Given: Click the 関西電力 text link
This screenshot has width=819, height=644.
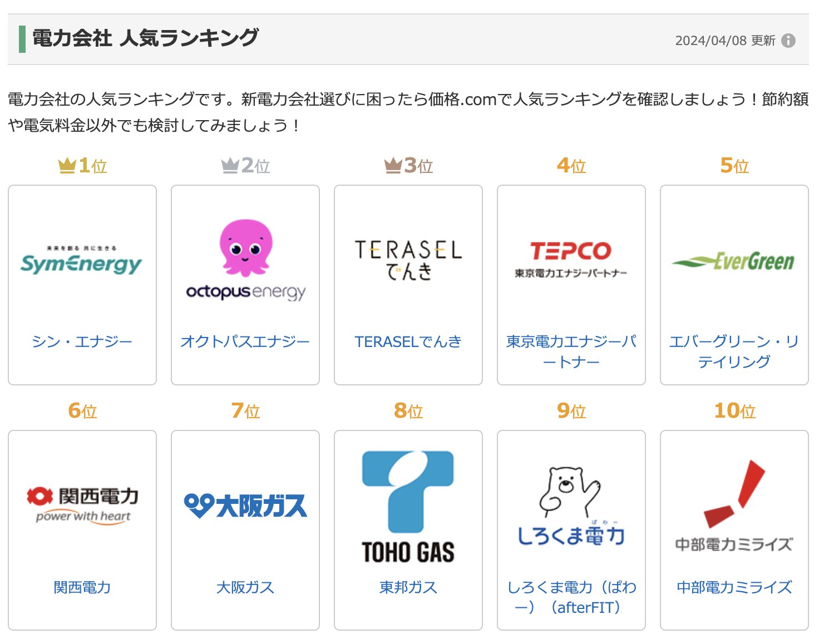Looking at the screenshot, I should tap(82, 587).
